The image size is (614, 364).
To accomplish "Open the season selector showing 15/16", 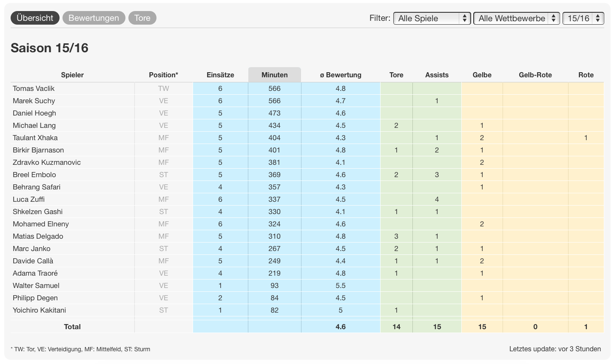I will tap(583, 18).
